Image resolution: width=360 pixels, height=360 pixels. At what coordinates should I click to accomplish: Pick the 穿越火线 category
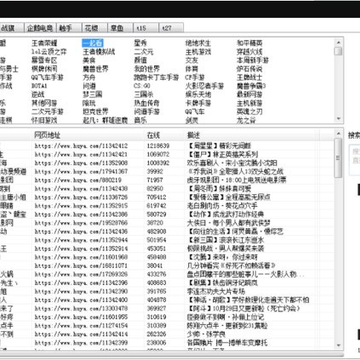click(249, 52)
